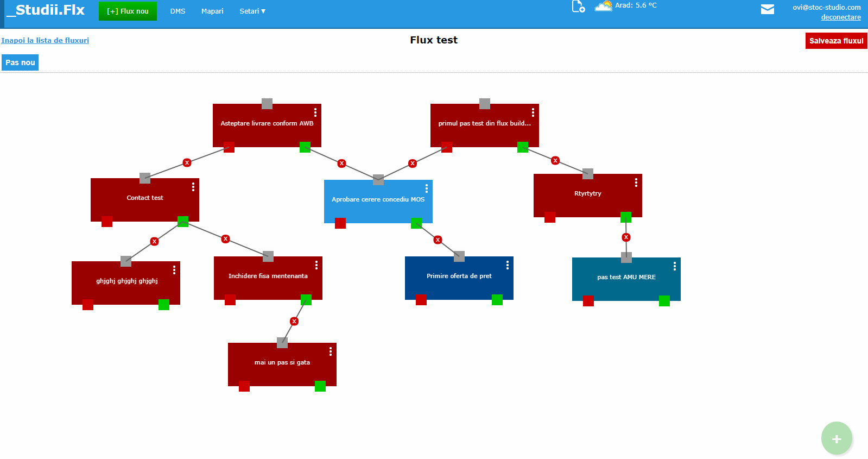Image resolution: width=868 pixels, height=459 pixels.
Task: Delete link to Primire oferta de pret
Action: 438,240
